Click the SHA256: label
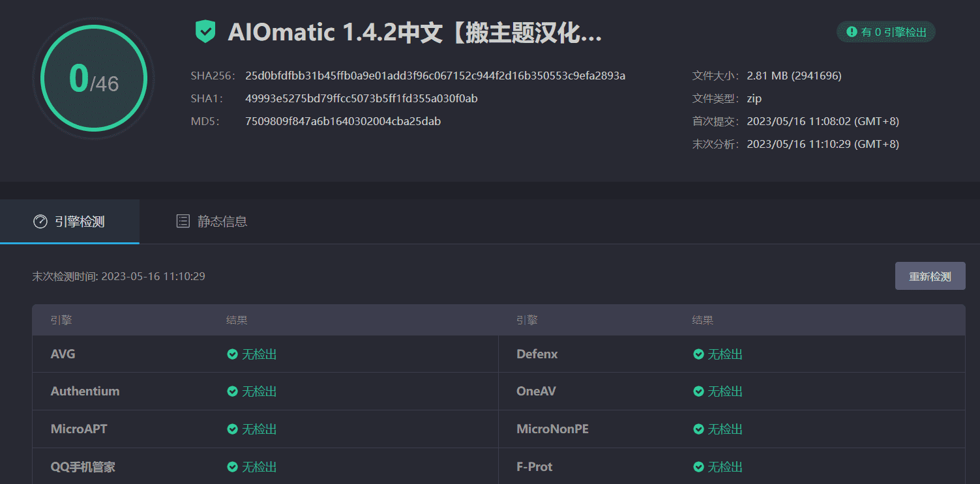Screen dimensions: 980x484 [x=213, y=76]
